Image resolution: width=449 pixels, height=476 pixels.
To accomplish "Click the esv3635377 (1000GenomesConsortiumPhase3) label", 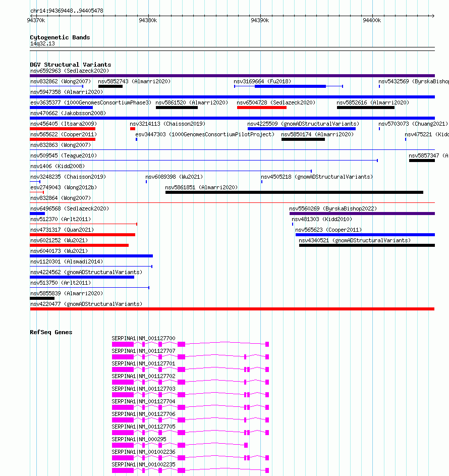I will (x=91, y=102).
